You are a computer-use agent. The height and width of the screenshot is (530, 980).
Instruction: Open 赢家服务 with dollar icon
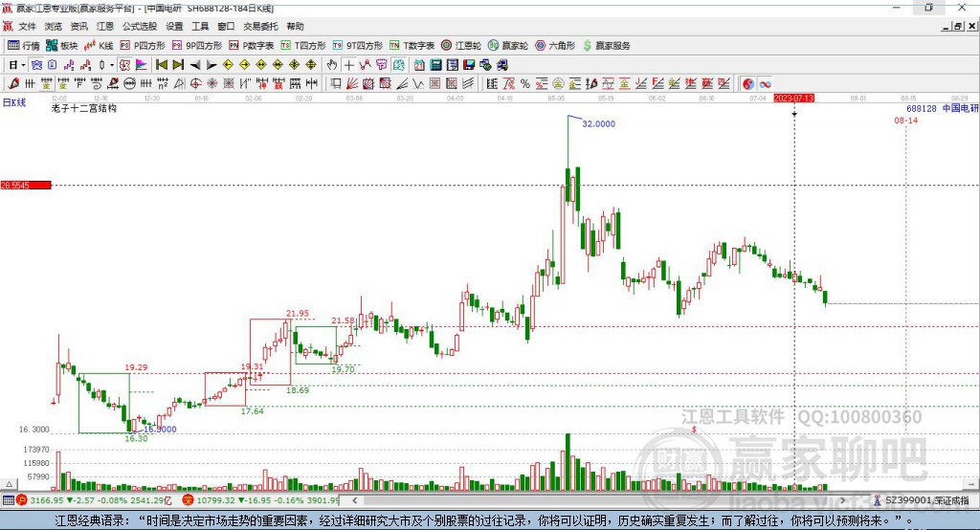[606, 46]
